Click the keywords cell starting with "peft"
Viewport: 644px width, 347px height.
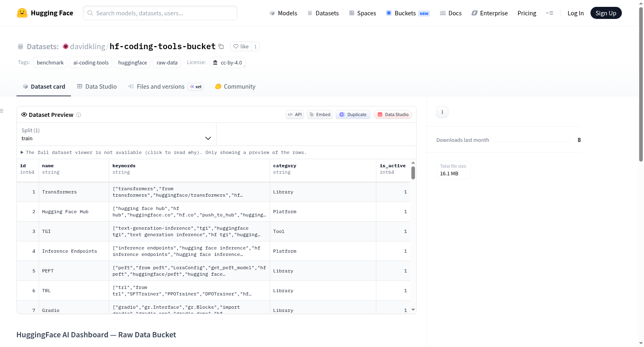[x=190, y=271]
